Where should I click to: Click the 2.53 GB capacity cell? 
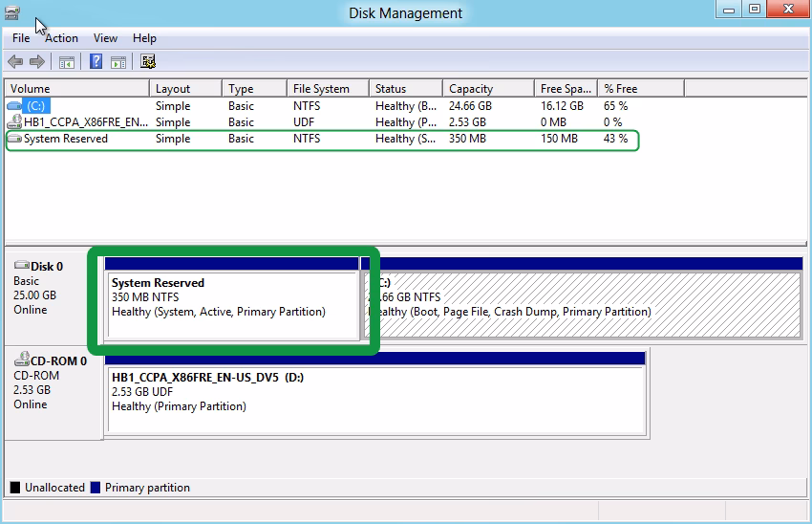[x=467, y=122]
